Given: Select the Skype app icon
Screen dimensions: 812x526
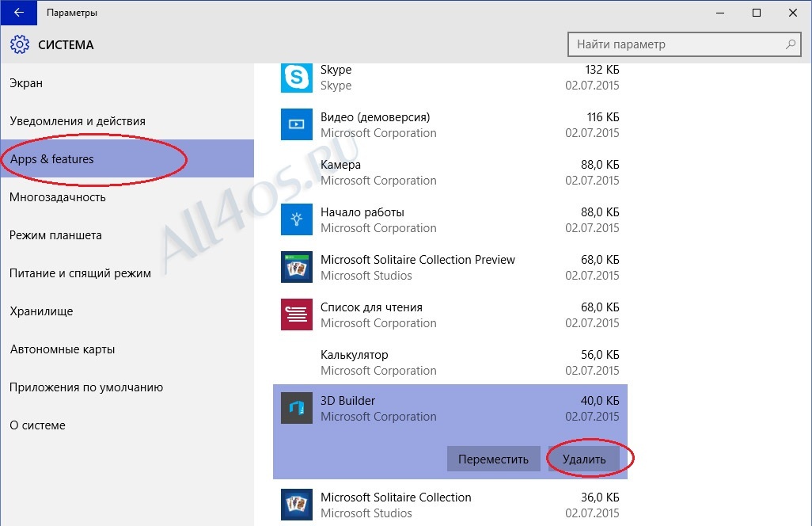Looking at the screenshot, I should (x=297, y=77).
